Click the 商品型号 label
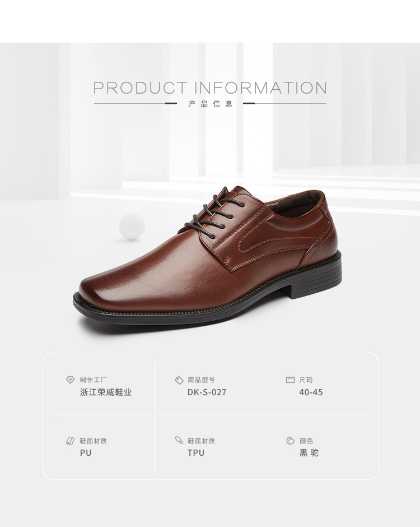The height and width of the screenshot is (527, 420). point(201,380)
